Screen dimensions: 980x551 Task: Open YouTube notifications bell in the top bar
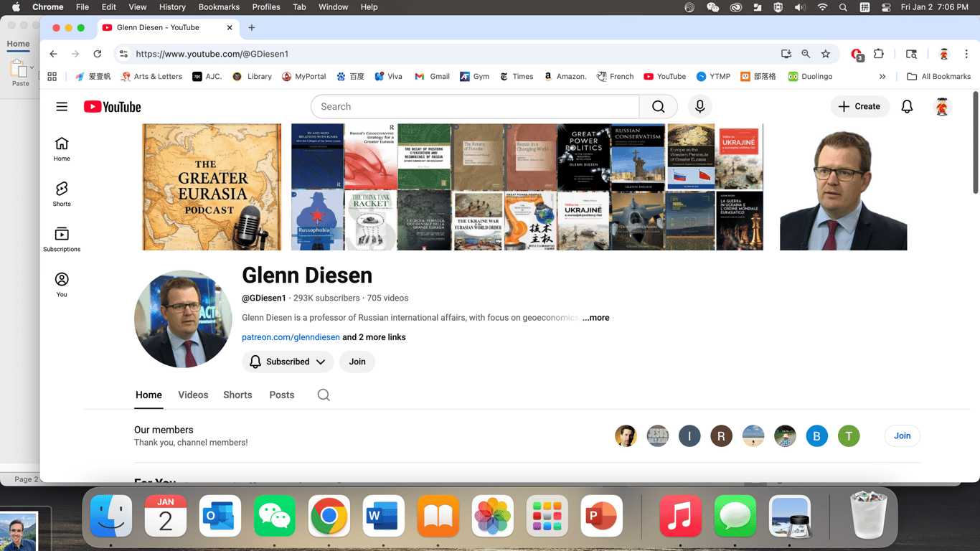[907, 107]
